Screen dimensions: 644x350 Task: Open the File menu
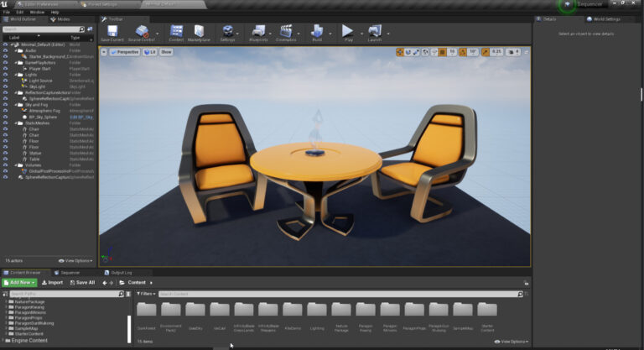[7, 13]
